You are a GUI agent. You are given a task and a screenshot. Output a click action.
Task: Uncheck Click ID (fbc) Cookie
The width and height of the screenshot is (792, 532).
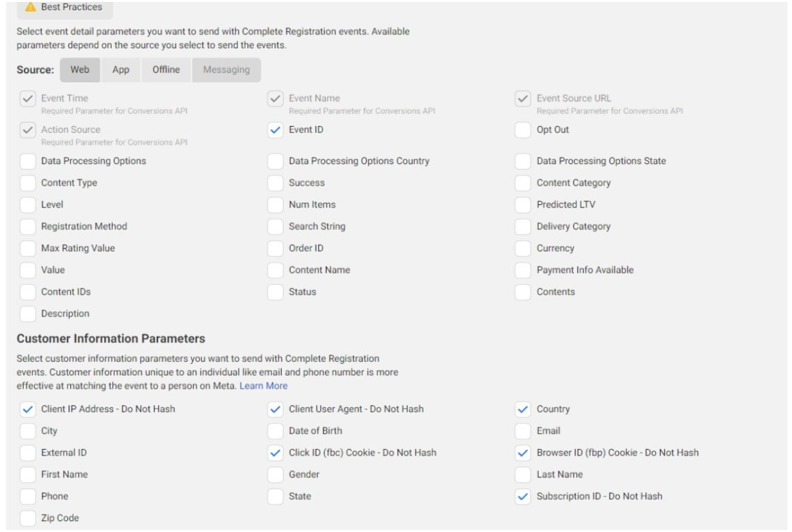click(275, 453)
